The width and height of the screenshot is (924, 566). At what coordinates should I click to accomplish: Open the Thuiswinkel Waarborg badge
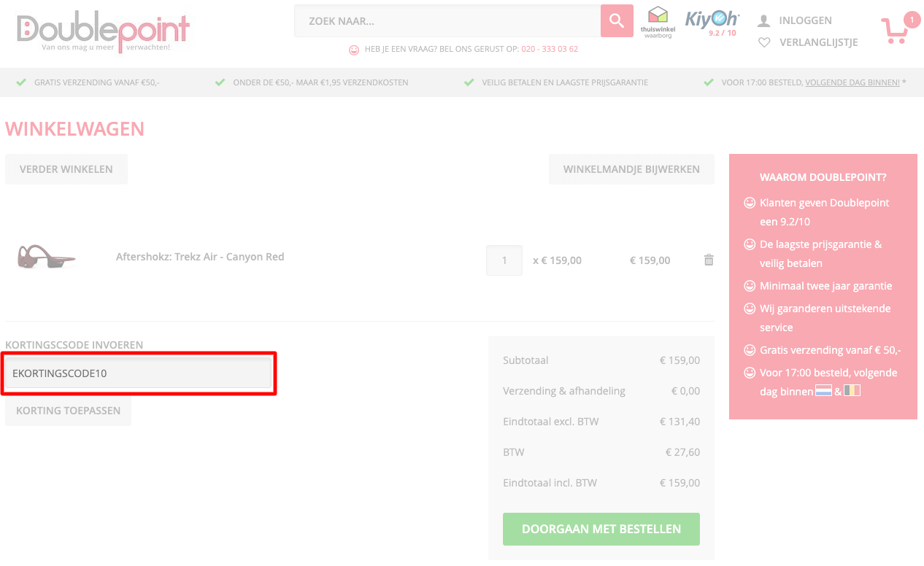pyautogui.click(x=658, y=22)
